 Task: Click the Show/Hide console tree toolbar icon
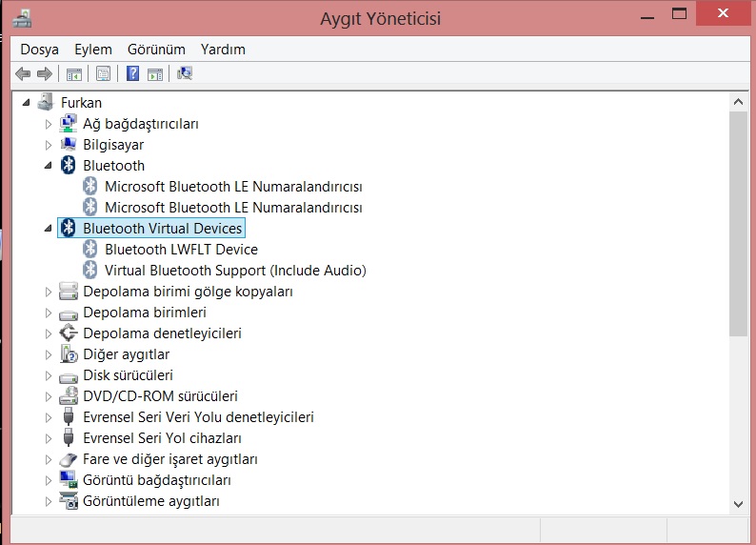tap(73, 74)
